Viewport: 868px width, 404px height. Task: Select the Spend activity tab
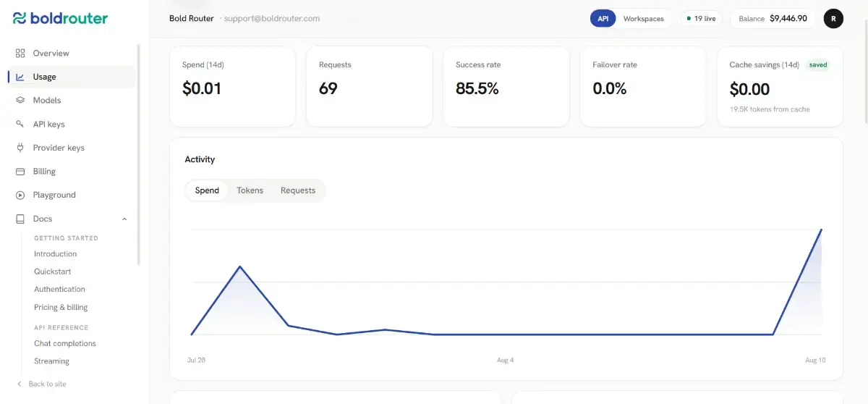click(x=207, y=190)
